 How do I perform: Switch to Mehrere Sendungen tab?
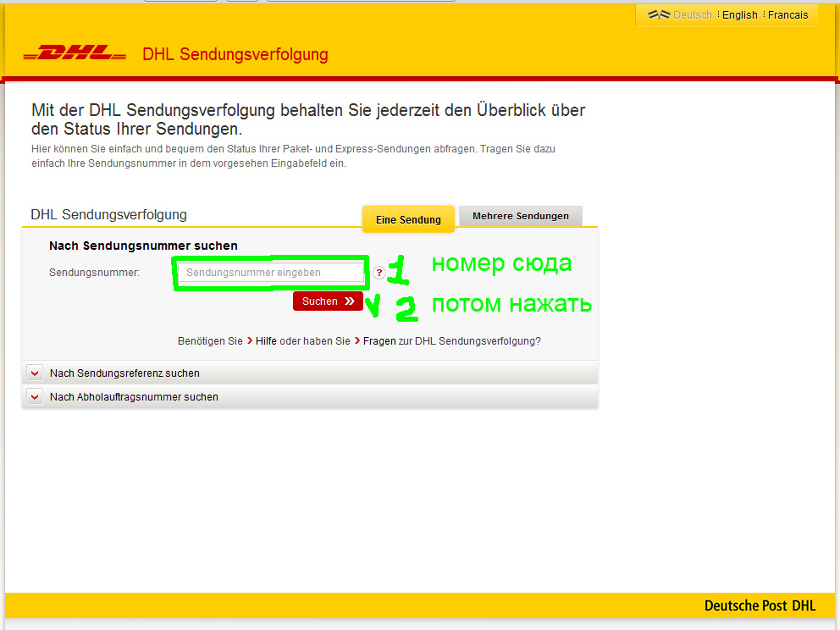(520, 216)
